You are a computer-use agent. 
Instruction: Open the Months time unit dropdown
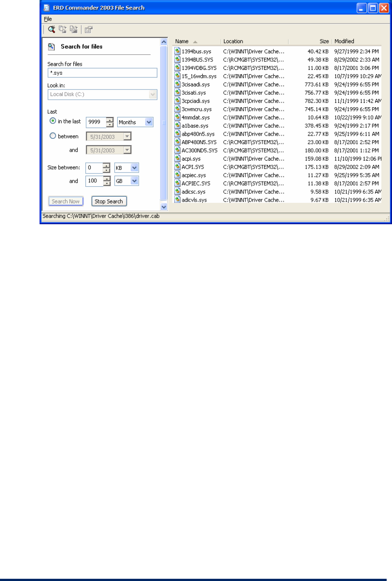point(149,122)
